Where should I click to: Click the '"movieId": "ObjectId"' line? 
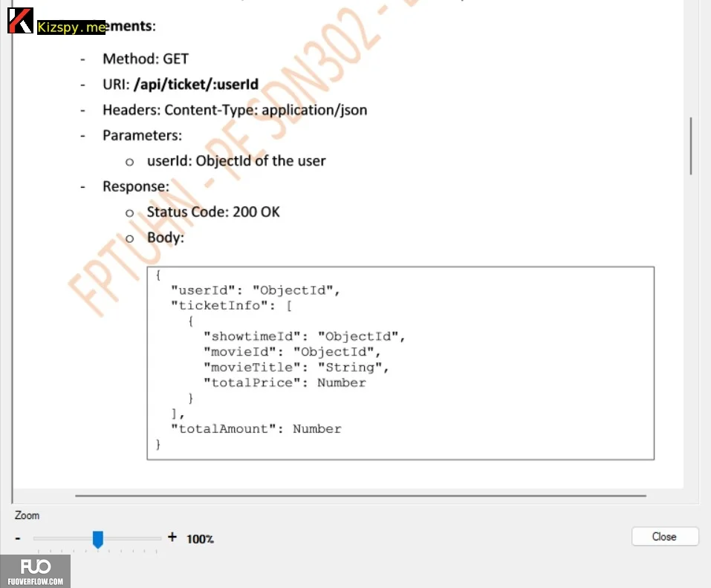292,352
